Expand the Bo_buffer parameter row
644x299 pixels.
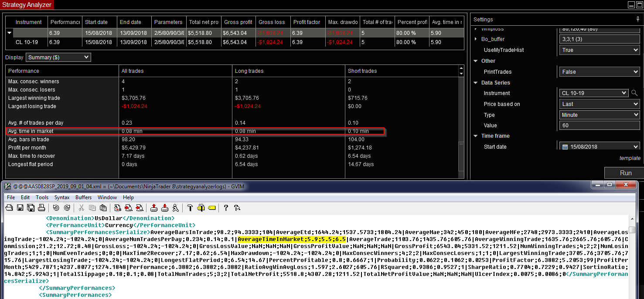click(476, 39)
